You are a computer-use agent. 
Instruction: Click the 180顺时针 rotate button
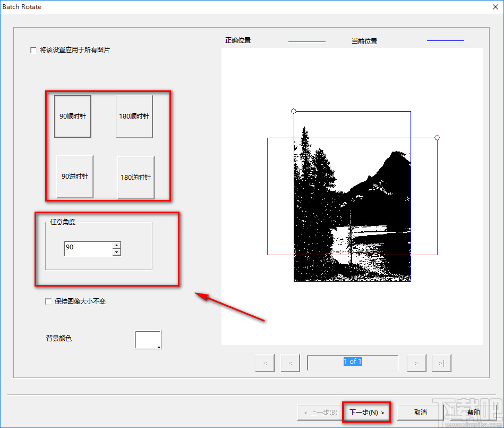coord(134,116)
